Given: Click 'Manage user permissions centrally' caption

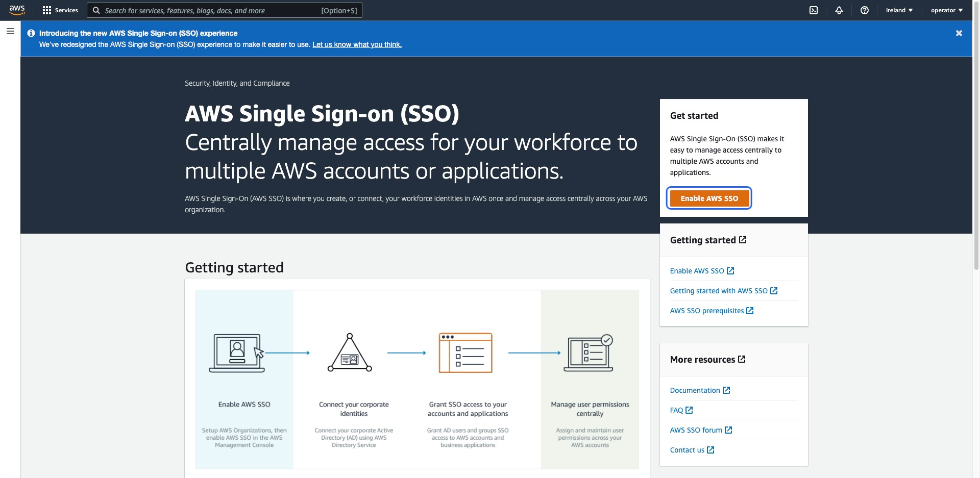Looking at the screenshot, I should pyautogui.click(x=590, y=409).
